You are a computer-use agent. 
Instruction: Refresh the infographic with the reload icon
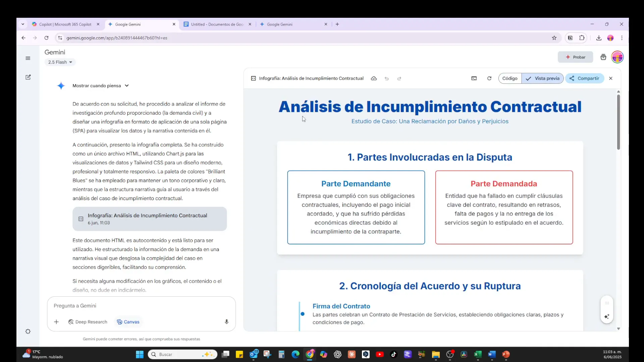coord(489,78)
